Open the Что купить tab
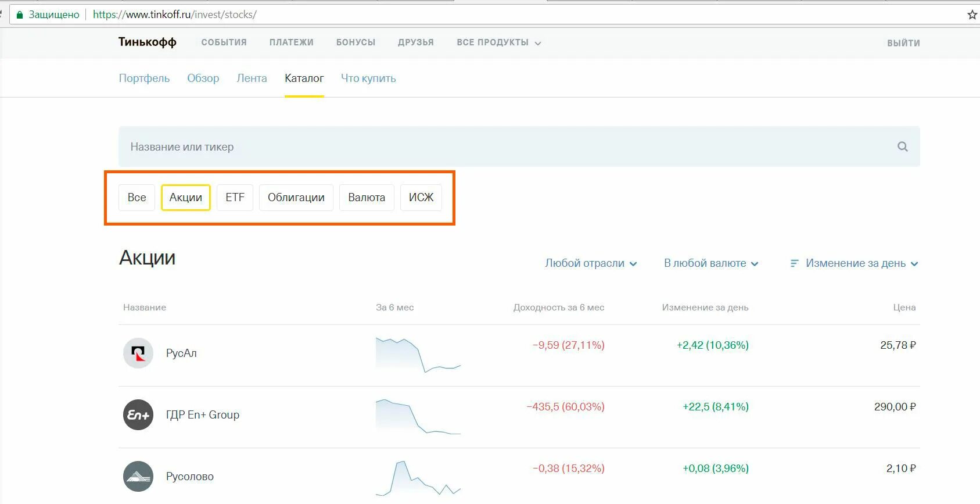Image resolution: width=980 pixels, height=504 pixels. [x=368, y=78]
